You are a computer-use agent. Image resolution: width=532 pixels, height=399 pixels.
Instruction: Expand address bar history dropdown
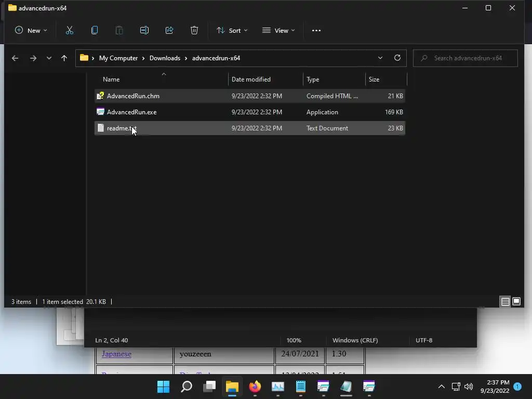point(380,58)
